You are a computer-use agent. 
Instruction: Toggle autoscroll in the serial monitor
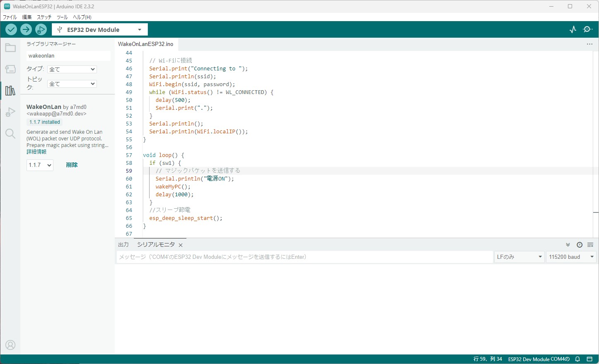pos(568,245)
